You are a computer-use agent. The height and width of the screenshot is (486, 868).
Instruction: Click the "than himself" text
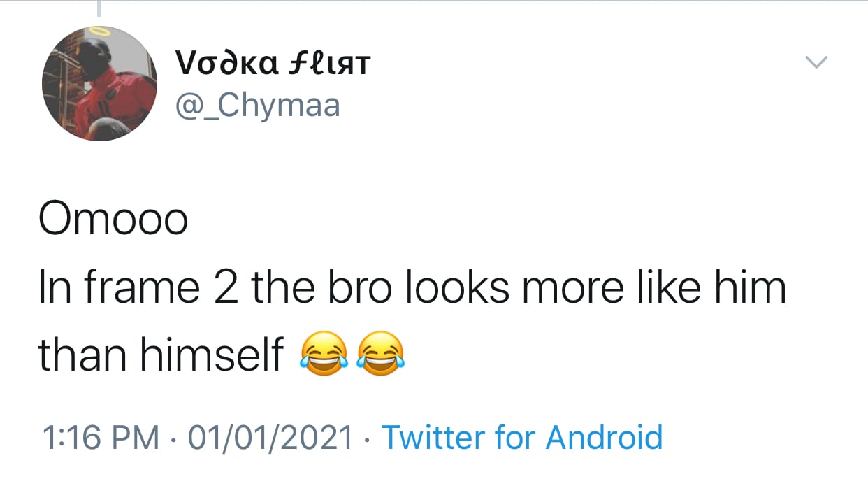161,355
